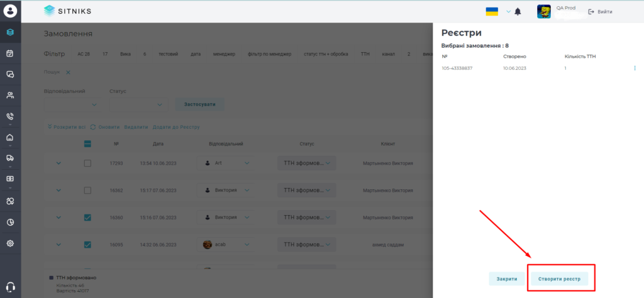Screen dimensions: 644x298
Task: Open status dropdown for order 17293
Action: coord(307,163)
